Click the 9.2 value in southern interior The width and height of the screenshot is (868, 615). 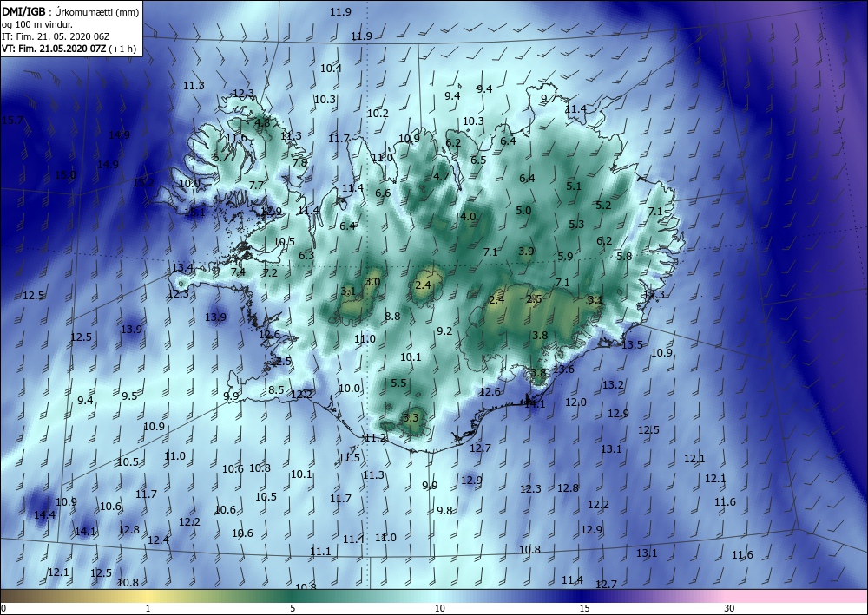444,331
